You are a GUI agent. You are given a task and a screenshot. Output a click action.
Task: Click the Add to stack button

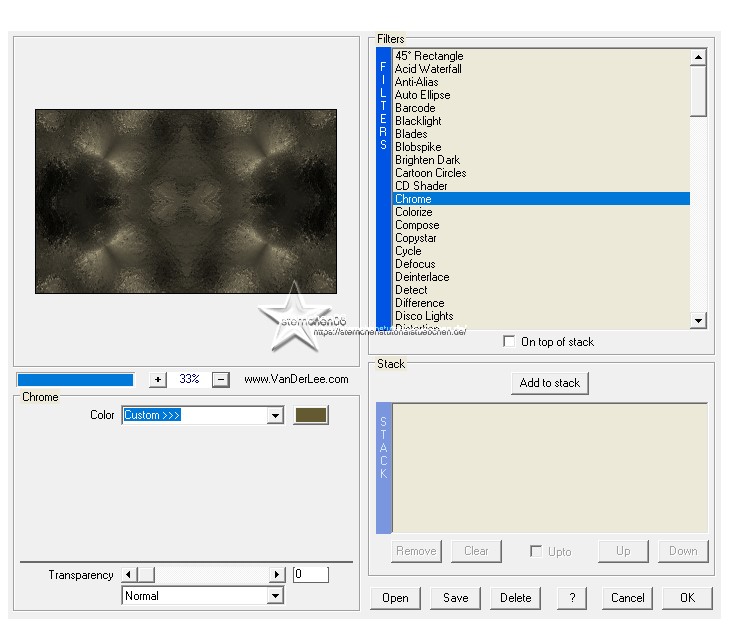(550, 383)
